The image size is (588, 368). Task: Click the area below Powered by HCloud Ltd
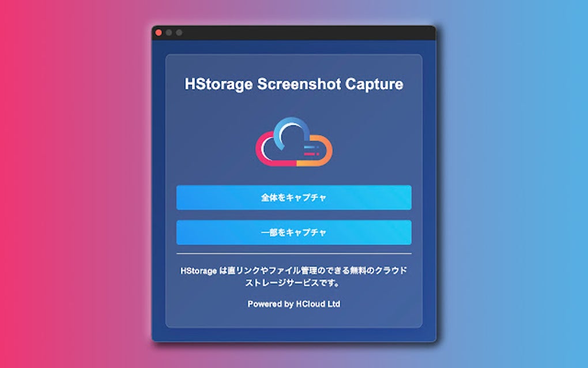[294, 317]
